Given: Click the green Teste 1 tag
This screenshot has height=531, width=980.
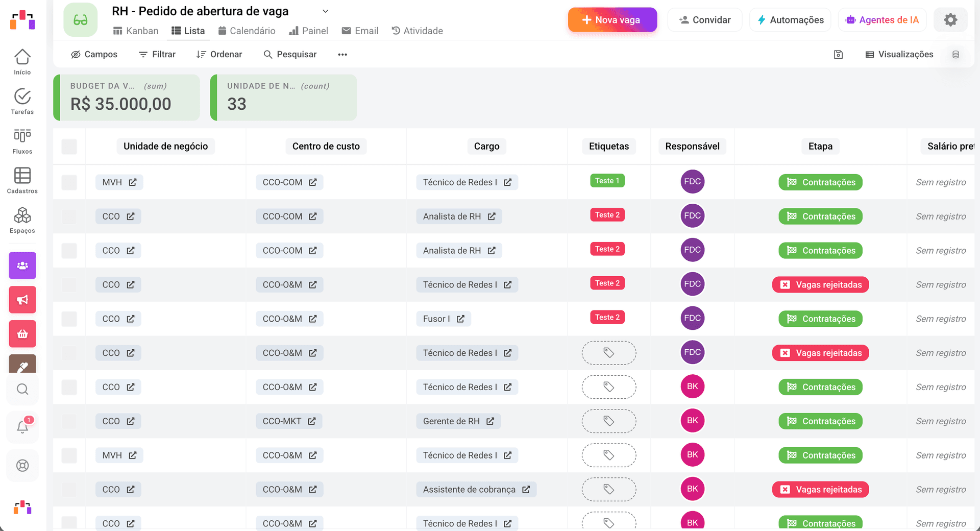Looking at the screenshot, I should (x=607, y=181).
